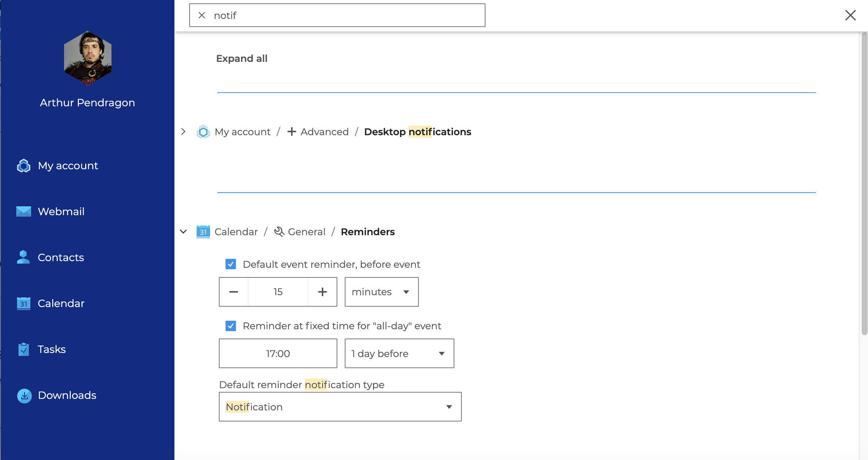Click the 17:00 time input field
The height and width of the screenshot is (460, 868).
[x=278, y=353]
